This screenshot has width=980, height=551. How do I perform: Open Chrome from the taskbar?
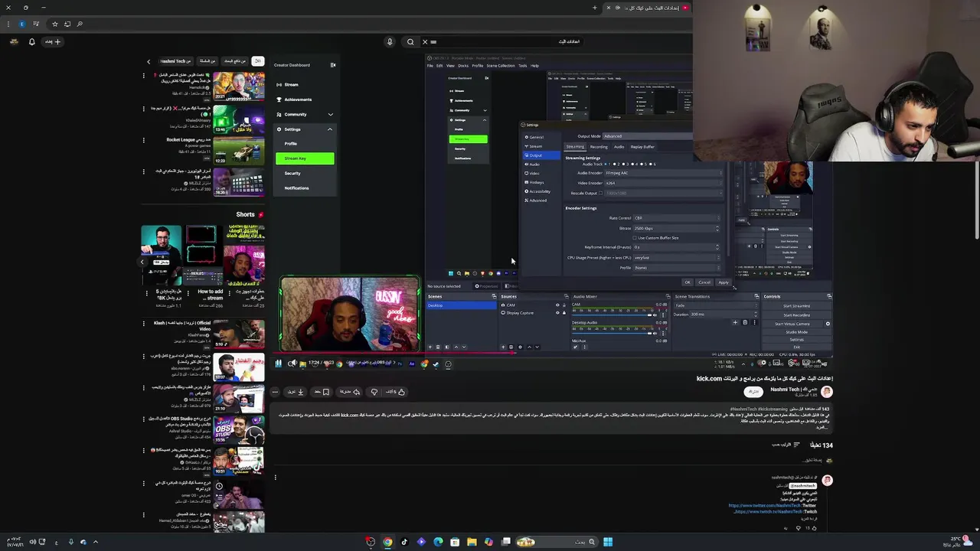pyautogui.click(x=387, y=542)
